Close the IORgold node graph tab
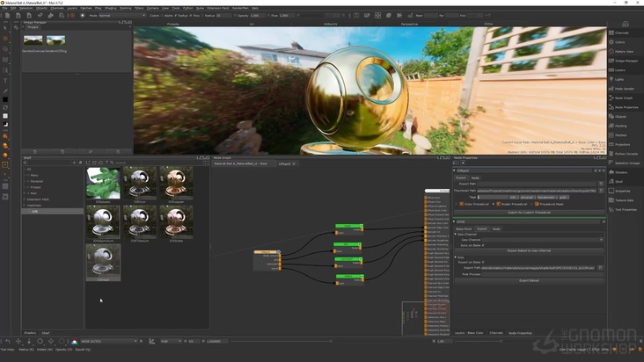Viewport: 644px width, 362px height. tap(294, 164)
